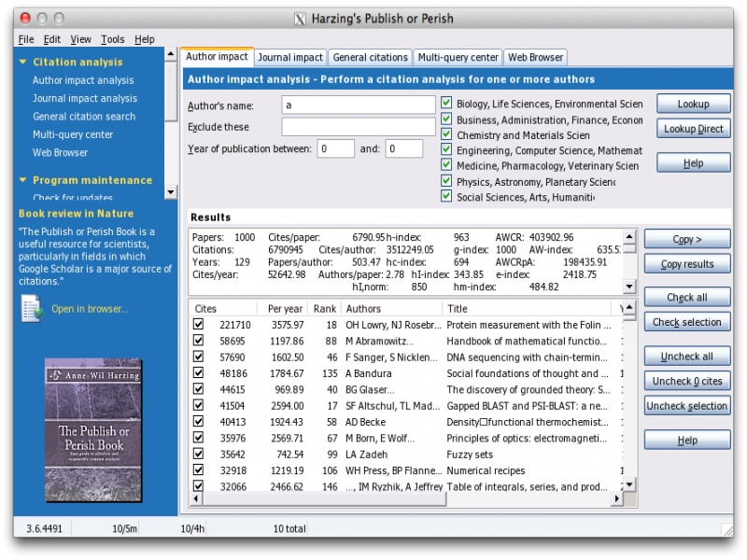The width and height of the screenshot is (747, 560).
Task: Disable Social Sciences, Arts, Humanities checkbox
Action: pyautogui.click(x=446, y=196)
